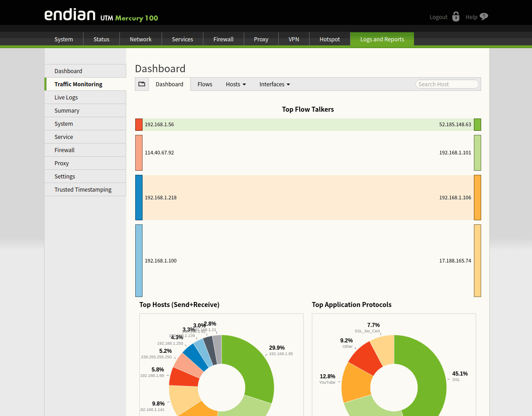532x416 pixels.
Task: Click the 12.8% YouTube pie slice
Action: click(x=357, y=383)
